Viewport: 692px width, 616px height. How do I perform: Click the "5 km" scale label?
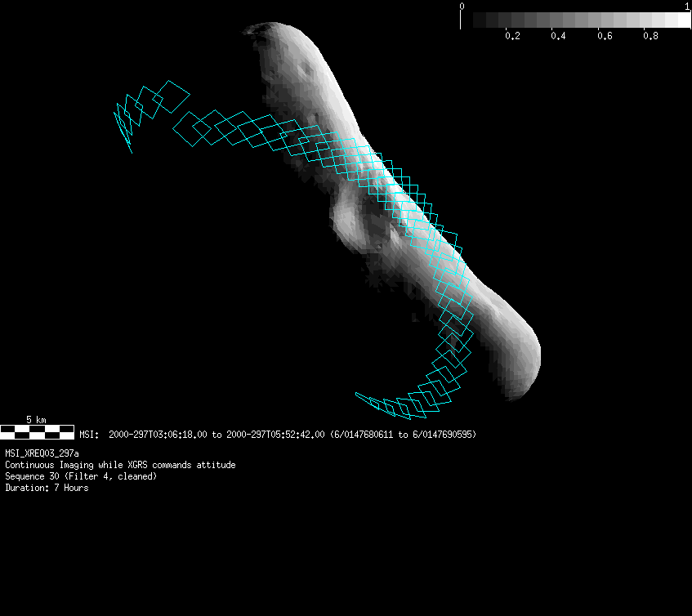click(x=37, y=420)
